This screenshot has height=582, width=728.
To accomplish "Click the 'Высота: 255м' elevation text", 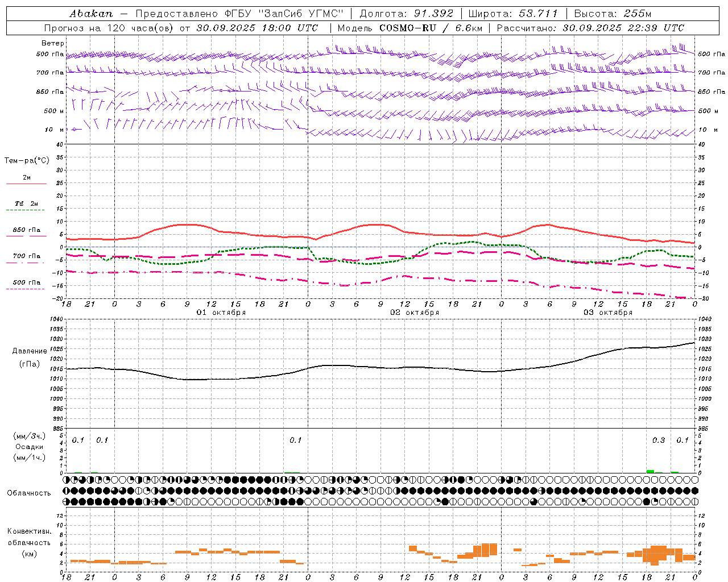I will tap(613, 14).
